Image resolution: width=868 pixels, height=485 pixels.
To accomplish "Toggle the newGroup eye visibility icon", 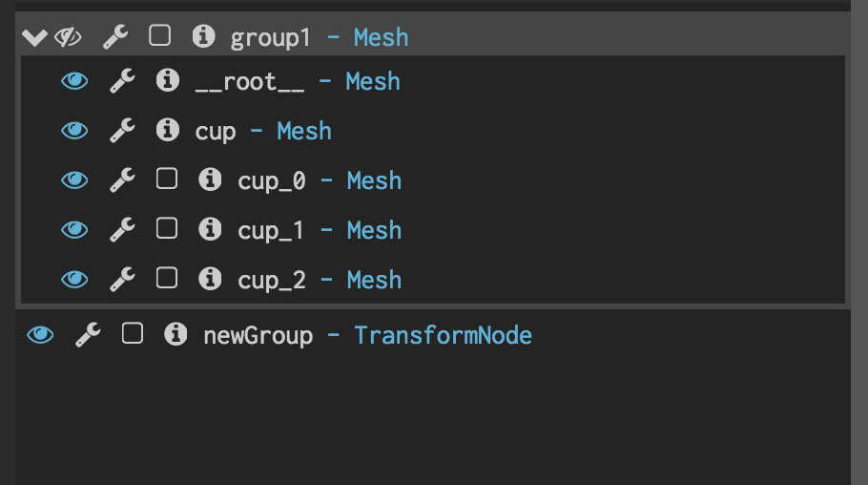I will point(40,335).
